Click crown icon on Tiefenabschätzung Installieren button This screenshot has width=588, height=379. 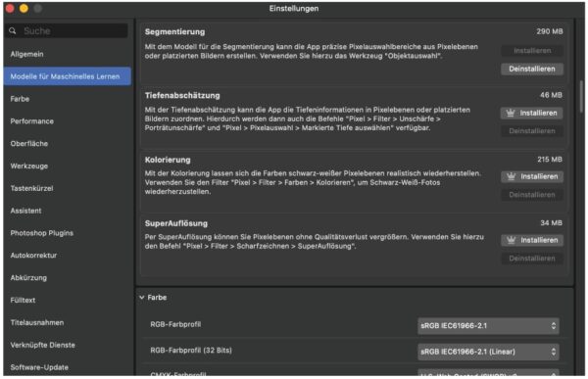coord(511,113)
